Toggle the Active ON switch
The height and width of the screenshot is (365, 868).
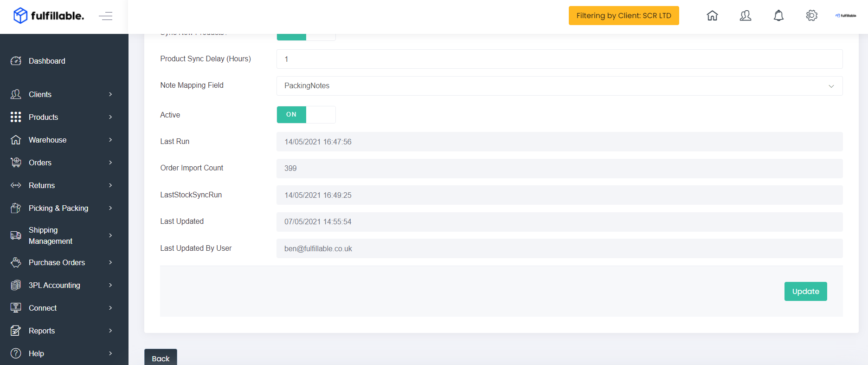tap(306, 115)
